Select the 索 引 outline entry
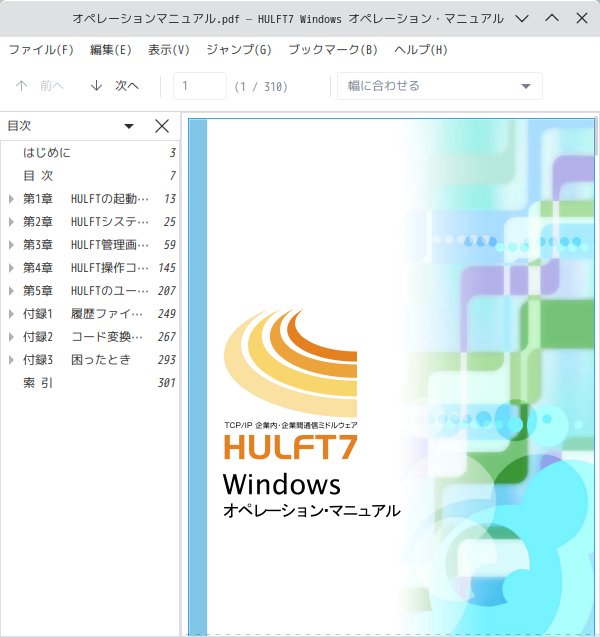 (90, 383)
